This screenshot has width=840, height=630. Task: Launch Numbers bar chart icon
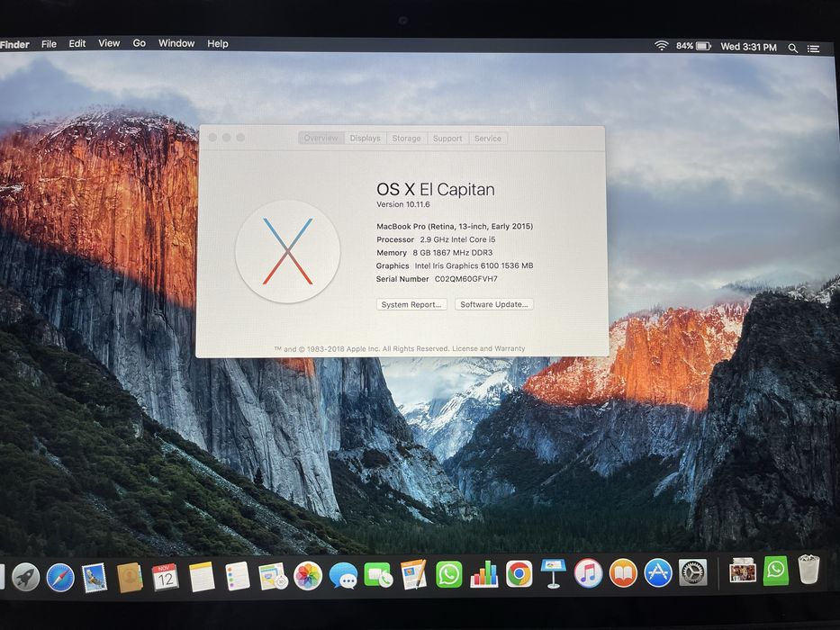483,574
